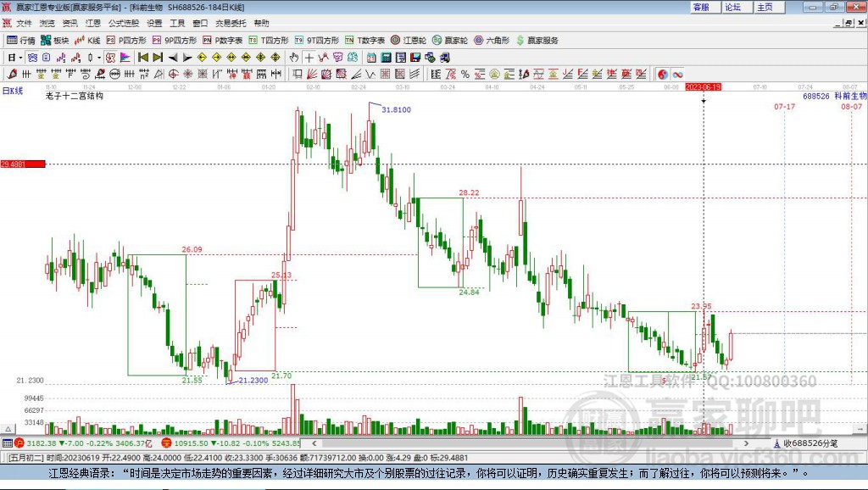Switch to the K线 chart view
Screen dimensions: 868x490
tap(87, 41)
